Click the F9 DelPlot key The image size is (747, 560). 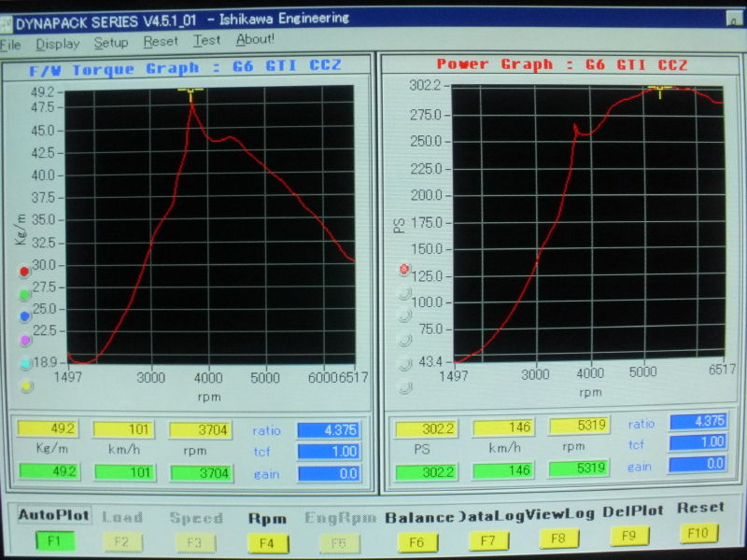(628, 536)
